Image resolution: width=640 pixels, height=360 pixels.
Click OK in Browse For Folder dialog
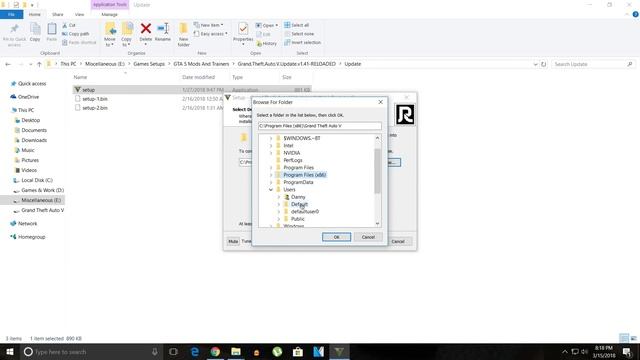tap(336, 237)
